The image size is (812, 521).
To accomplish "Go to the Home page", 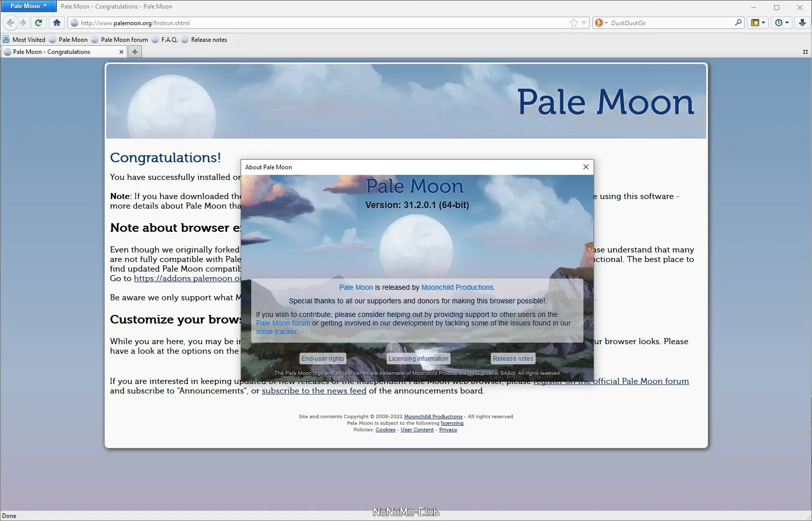I will [57, 23].
